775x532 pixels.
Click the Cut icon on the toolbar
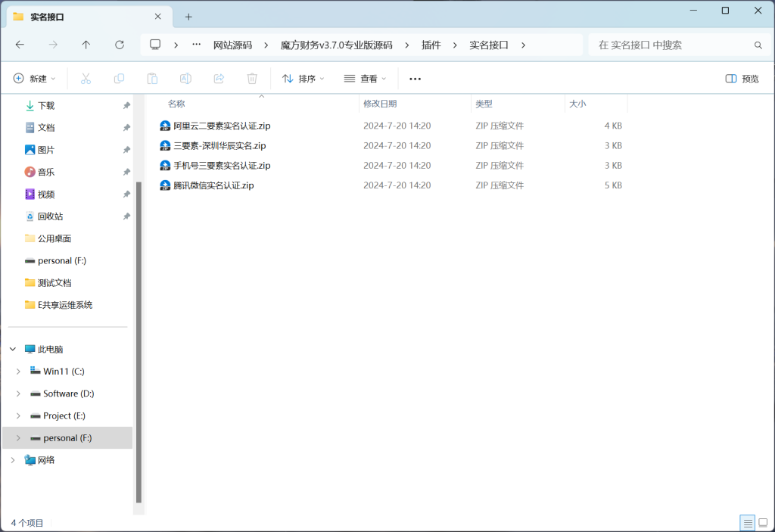[86, 78]
